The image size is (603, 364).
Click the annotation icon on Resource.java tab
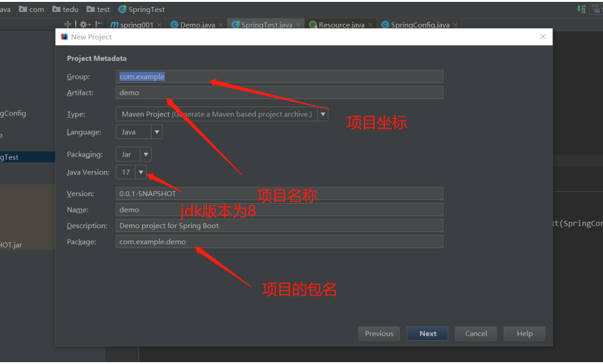313,25
